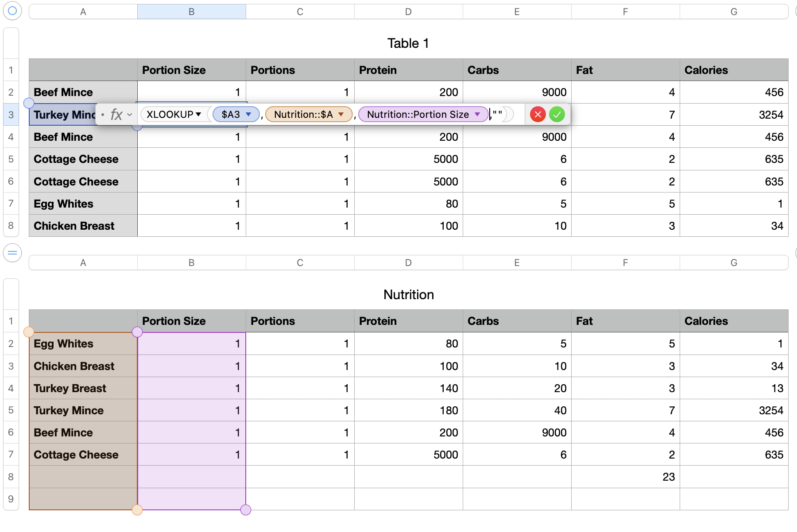Grab the orange handle at bottom of Nutrition column A range
Image resolution: width=797 pixels, height=532 pixels.
pyautogui.click(x=137, y=510)
